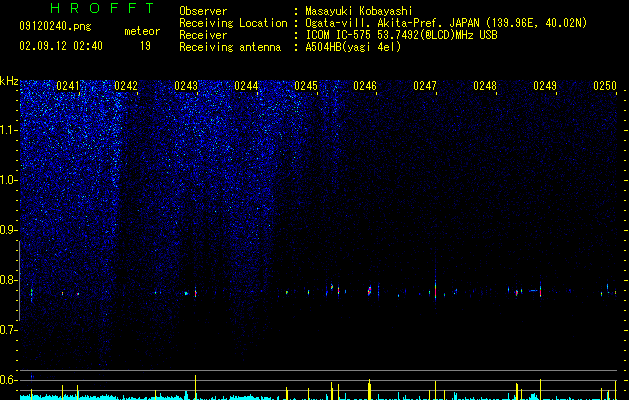Click the Receiver label

coord(203,35)
